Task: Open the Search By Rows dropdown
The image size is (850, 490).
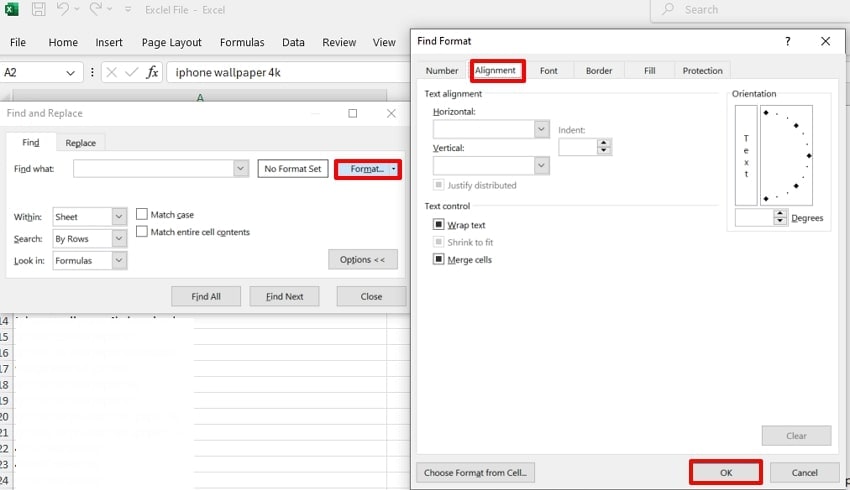Action: click(119, 238)
